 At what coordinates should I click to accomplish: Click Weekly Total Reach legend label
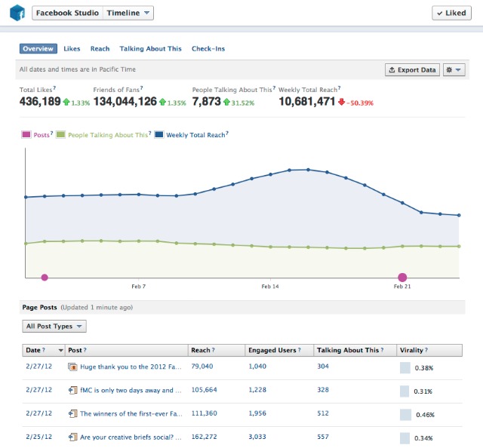click(x=195, y=135)
